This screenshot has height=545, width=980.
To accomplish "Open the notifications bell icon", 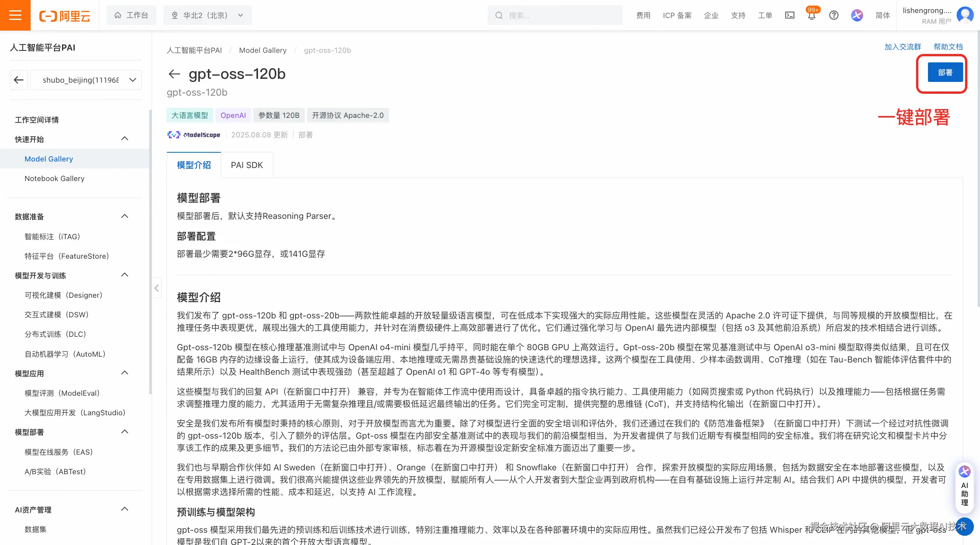I will point(812,15).
